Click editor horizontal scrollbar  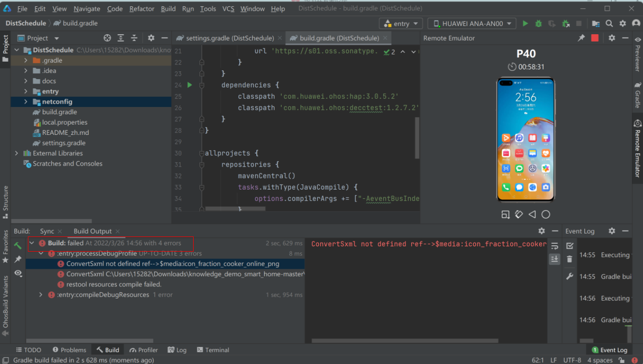[235, 209]
